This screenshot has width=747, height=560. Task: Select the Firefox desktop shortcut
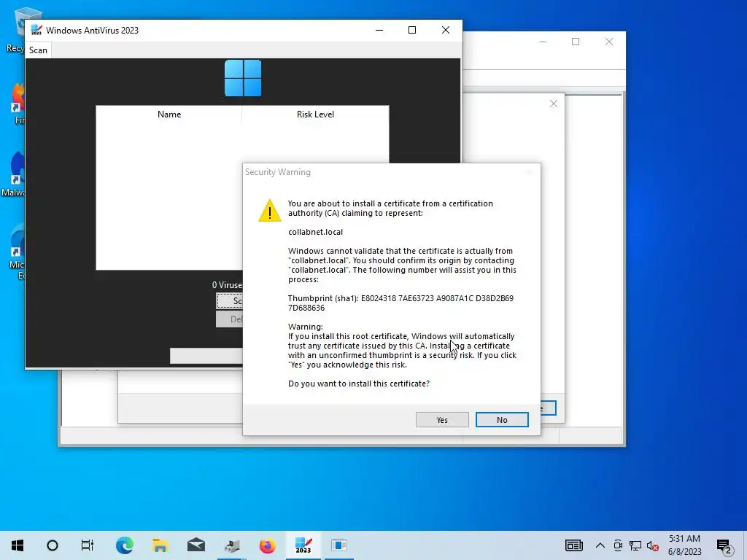click(18, 104)
